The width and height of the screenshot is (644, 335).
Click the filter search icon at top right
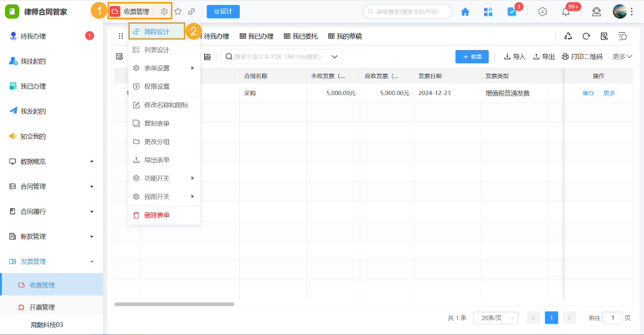pos(621,36)
